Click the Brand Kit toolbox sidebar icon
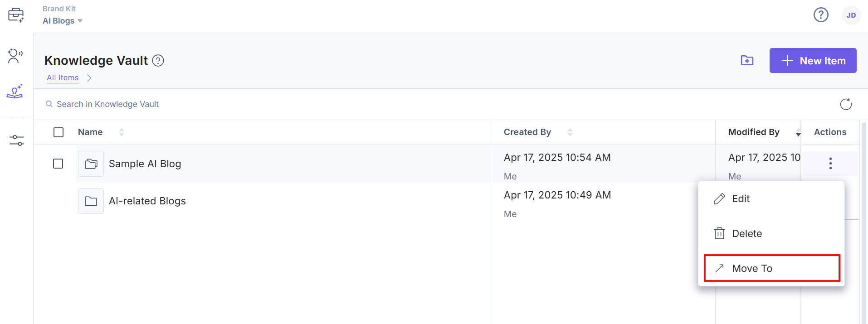The image size is (868, 324). pos(16,15)
